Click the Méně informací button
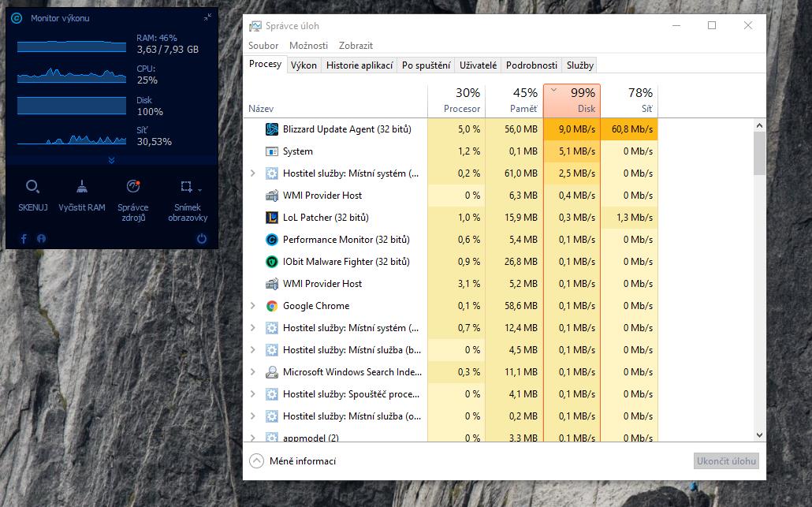The image size is (812, 507). pyautogui.click(x=292, y=461)
